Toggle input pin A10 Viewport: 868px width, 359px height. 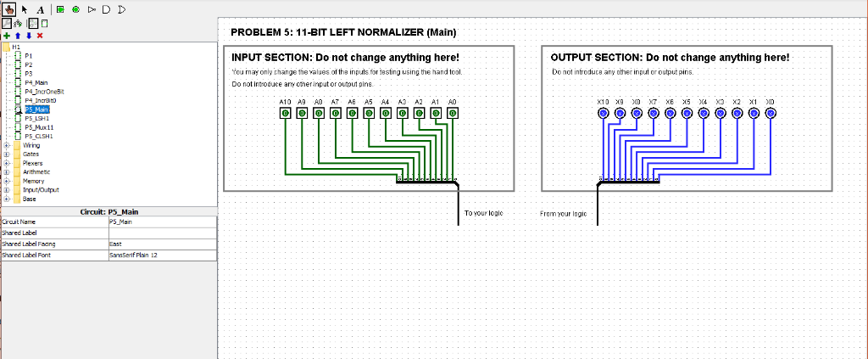(x=285, y=113)
